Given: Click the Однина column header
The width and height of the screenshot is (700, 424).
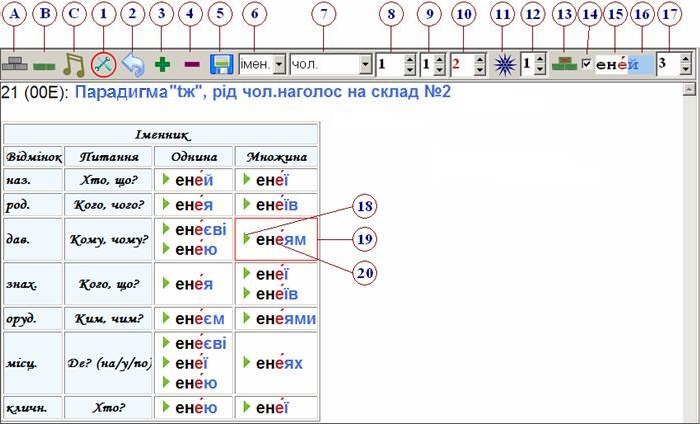Looking at the screenshot, I should tap(194, 157).
